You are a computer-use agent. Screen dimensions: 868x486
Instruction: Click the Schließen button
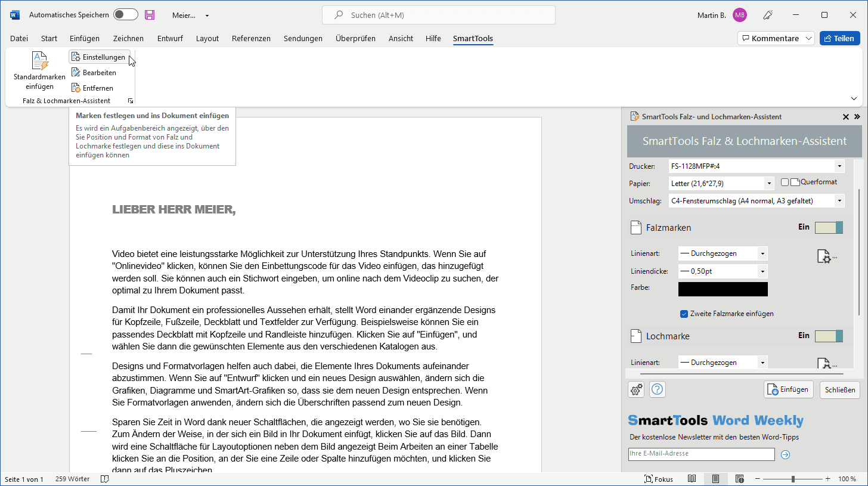[x=839, y=390]
